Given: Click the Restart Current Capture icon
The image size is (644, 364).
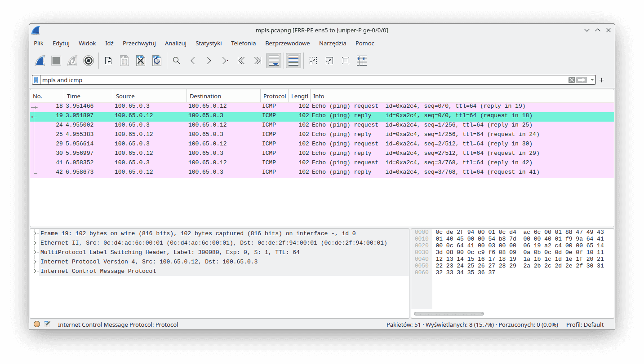Looking at the screenshot, I should pyautogui.click(x=72, y=61).
